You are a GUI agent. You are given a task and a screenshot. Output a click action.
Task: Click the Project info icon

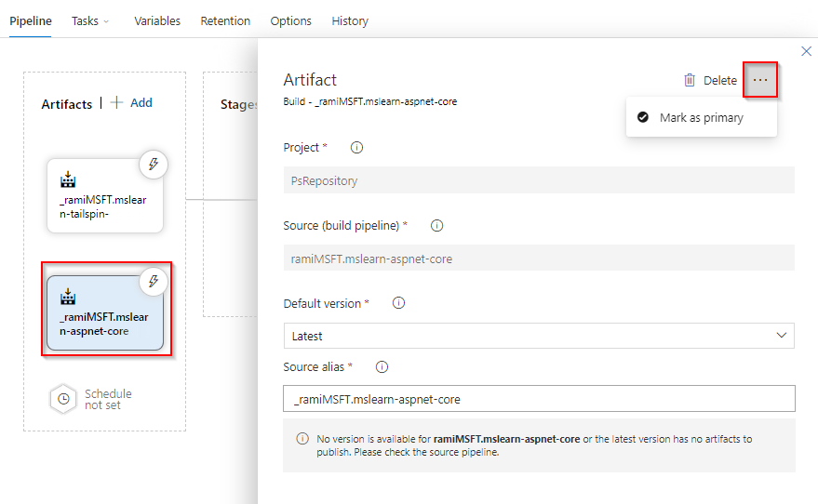pos(356,147)
